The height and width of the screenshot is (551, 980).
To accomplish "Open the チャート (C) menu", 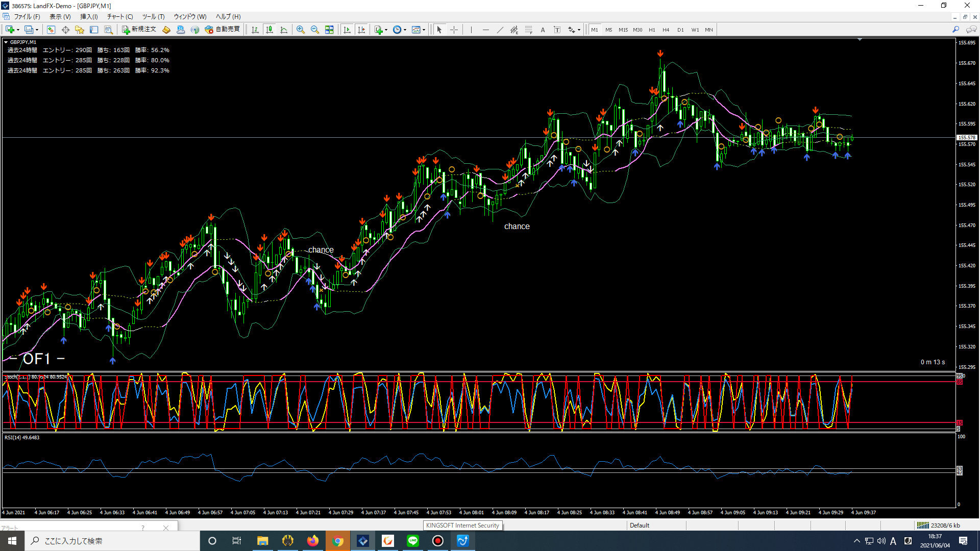I will click(120, 17).
